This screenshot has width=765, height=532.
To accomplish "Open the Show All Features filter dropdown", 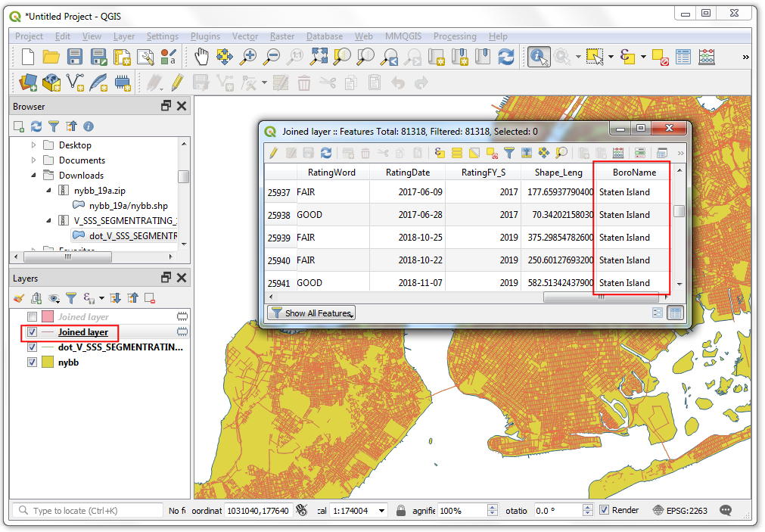I will coord(311,313).
